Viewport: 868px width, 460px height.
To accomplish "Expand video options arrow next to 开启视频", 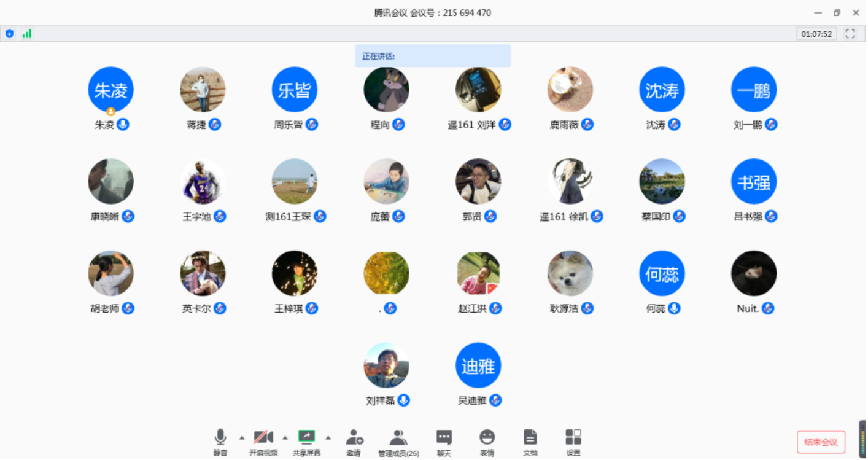I will point(285,438).
